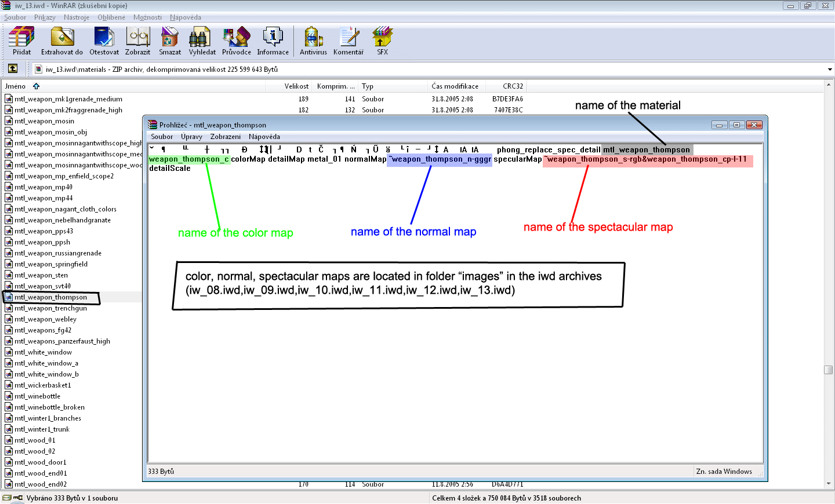Select file mtl_wickerbasket1
This screenshot has height=504, width=835.
(43, 385)
